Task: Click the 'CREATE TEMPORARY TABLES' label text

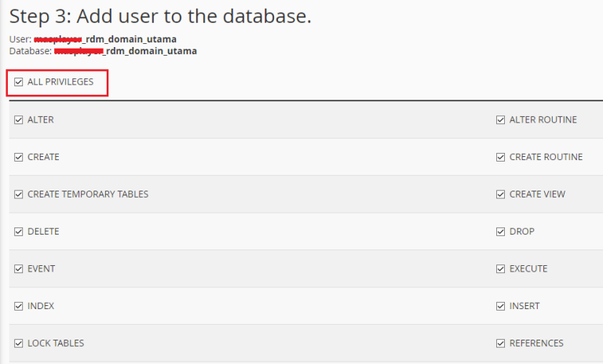Action: [88, 195]
